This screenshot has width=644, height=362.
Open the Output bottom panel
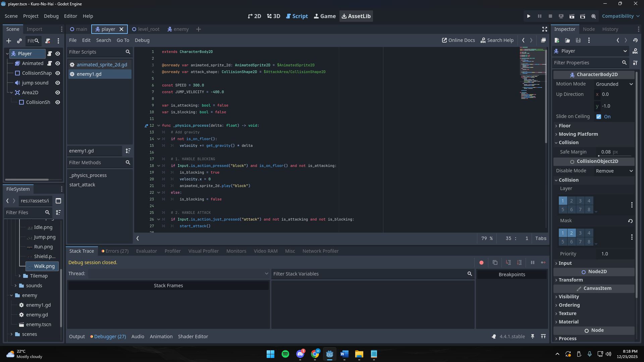tap(77, 337)
